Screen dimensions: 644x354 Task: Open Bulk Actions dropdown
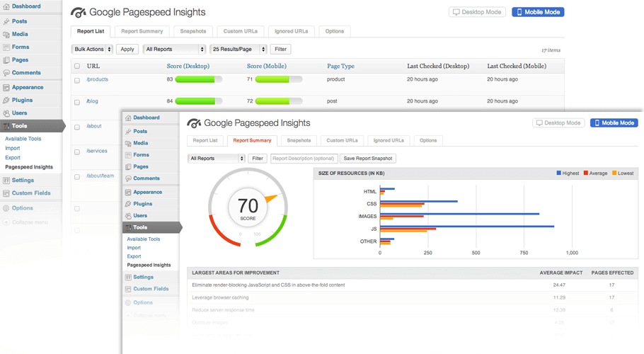(x=92, y=50)
